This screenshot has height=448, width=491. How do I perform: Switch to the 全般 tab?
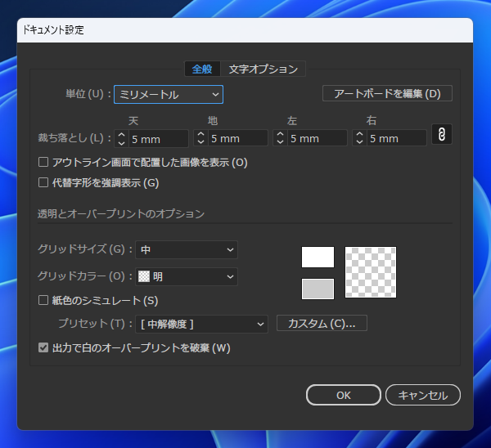[x=202, y=69]
